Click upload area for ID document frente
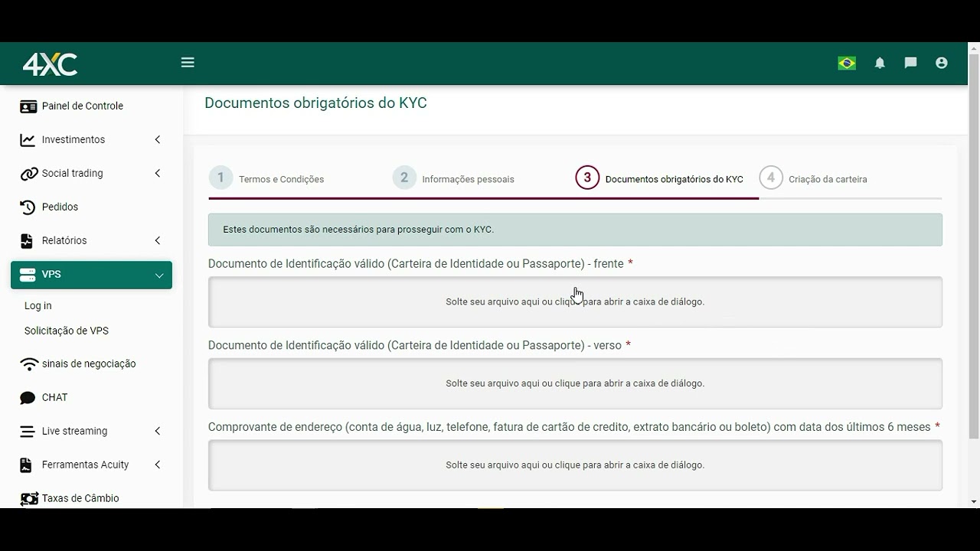 tap(575, 302)
